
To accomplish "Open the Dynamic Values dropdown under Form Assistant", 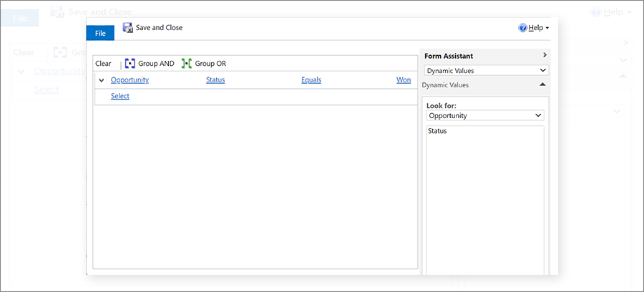I will click(x=486, y=71).
